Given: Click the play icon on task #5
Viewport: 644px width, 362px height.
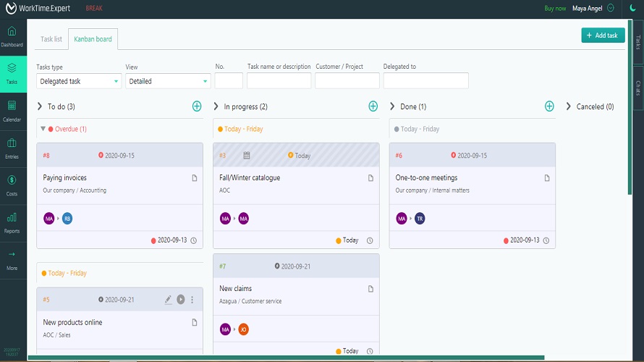Looking at the screenshot, I should click(180, 300).
